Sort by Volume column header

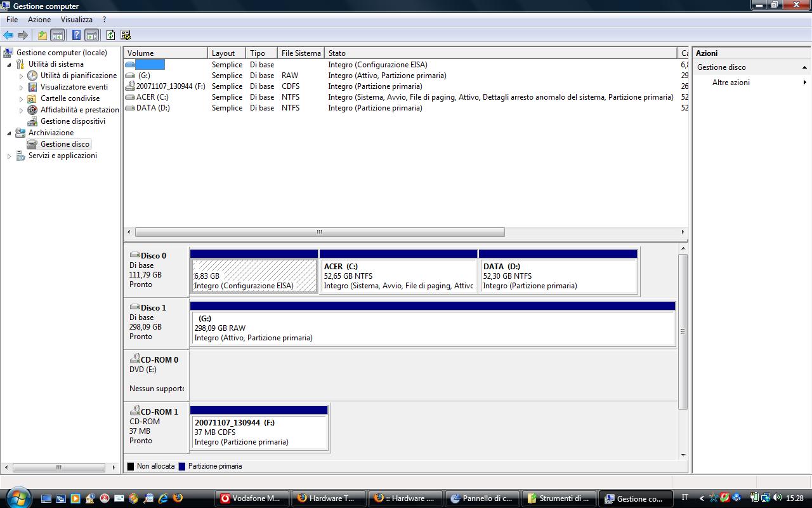point(166,53)
